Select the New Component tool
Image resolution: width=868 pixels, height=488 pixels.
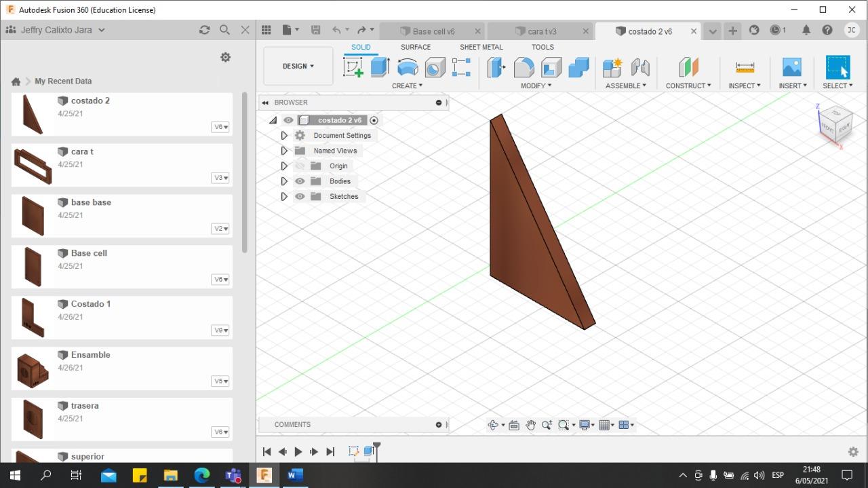pyautogui.click(x=612, y=67)
